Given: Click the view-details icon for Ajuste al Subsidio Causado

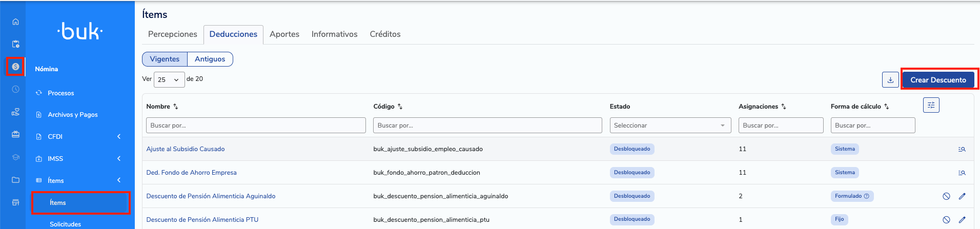Looking at the screenshot, I should (962, 149).
